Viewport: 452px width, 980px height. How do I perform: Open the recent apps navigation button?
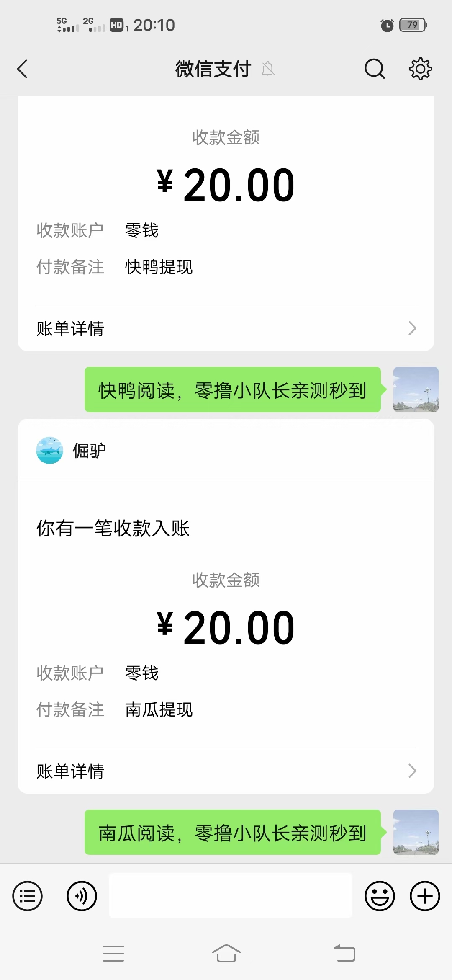(113, 954)
